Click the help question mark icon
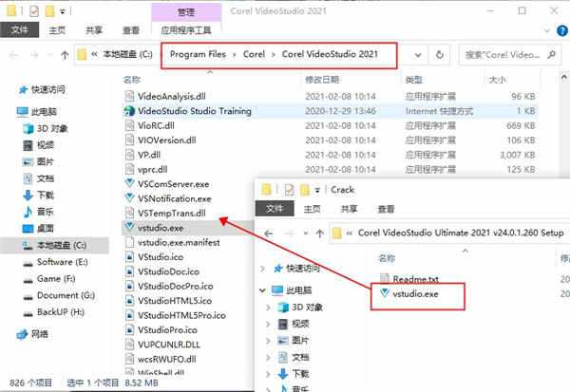 pyautogui.click(x=562, y=31)
